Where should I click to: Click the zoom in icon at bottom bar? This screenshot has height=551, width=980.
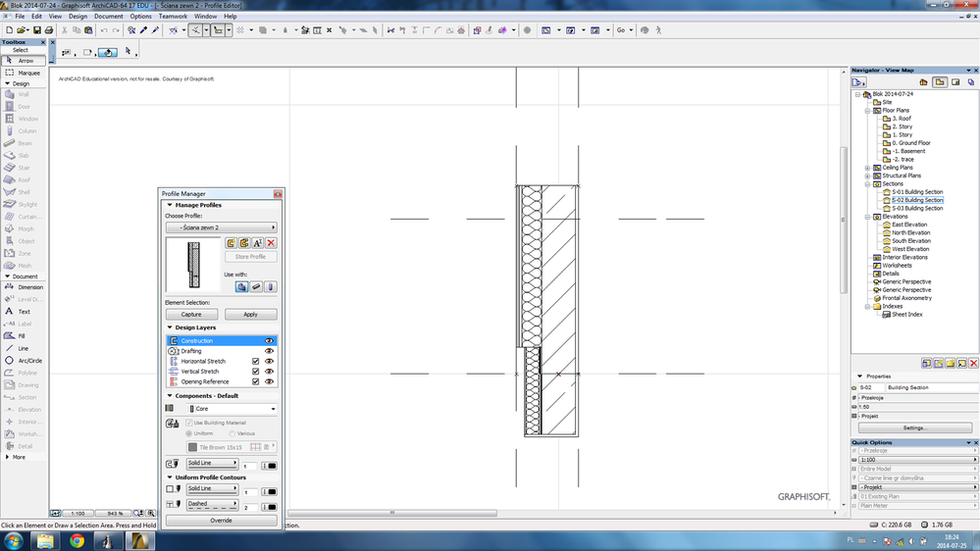[x=151, y=513]
